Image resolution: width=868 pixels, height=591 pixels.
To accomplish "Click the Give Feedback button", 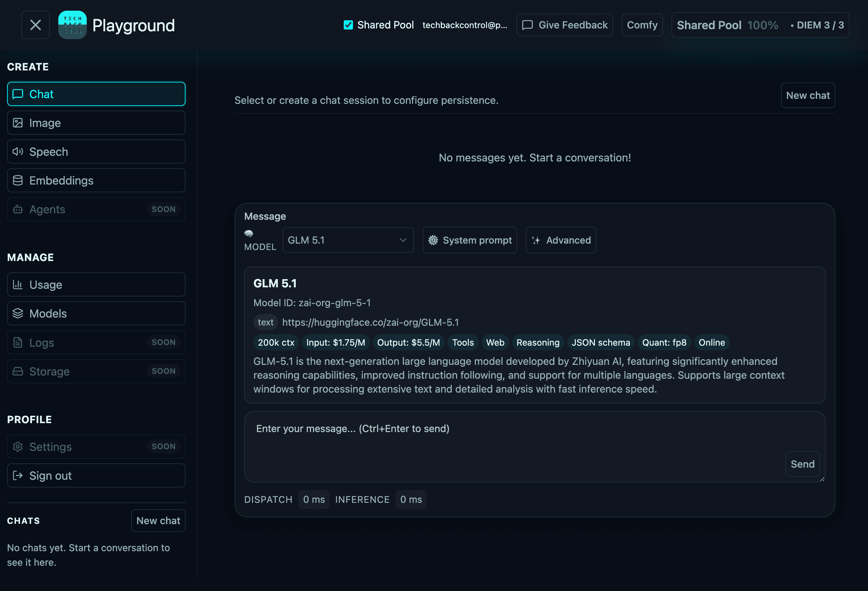I will tap(564, 25).
